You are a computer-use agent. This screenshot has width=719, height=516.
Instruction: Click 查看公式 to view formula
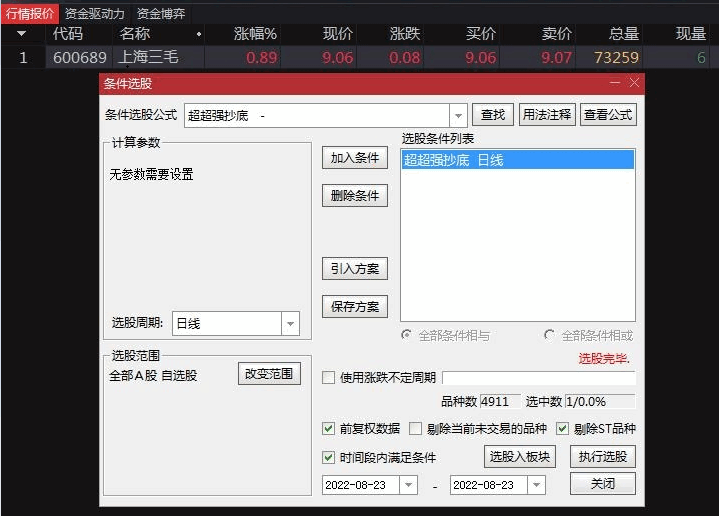[x=608, y=115]
